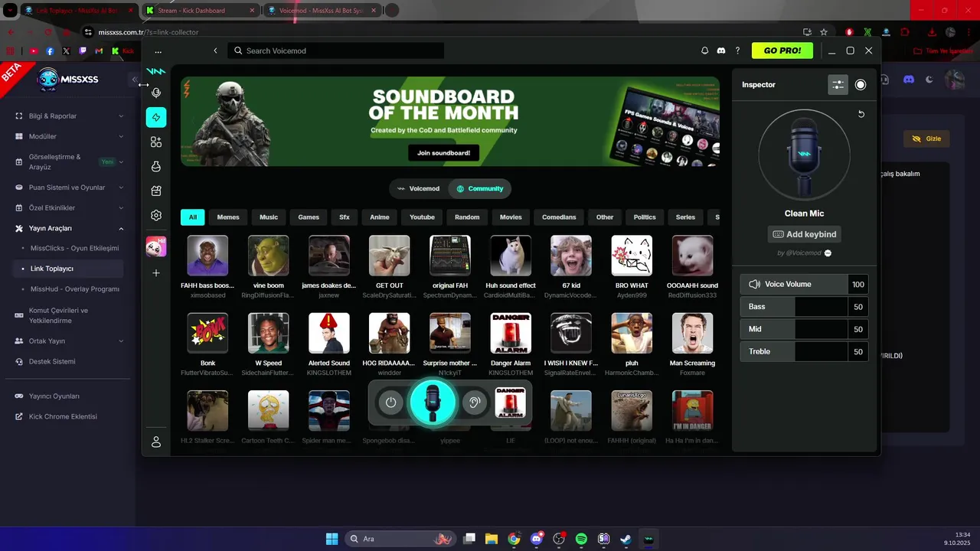Open Steam from the taskbar

click(x=626, y=539)
